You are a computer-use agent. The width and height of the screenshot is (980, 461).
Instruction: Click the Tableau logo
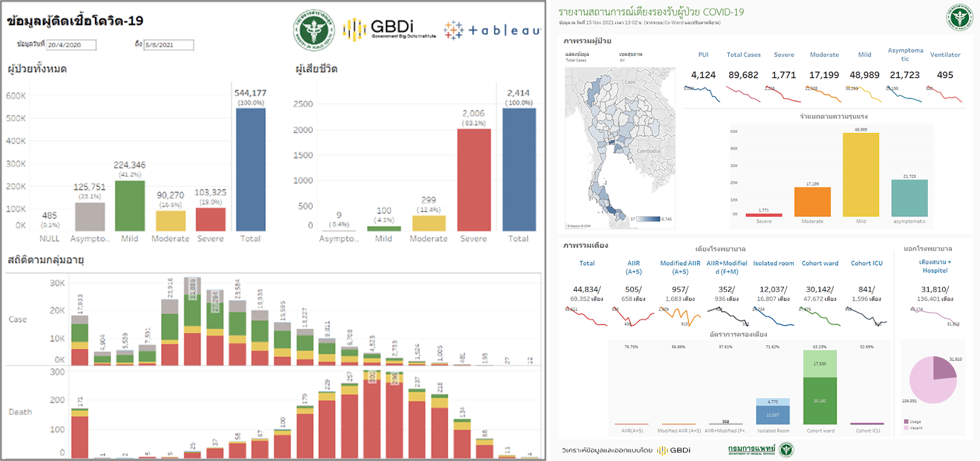(x=492, y=30)
